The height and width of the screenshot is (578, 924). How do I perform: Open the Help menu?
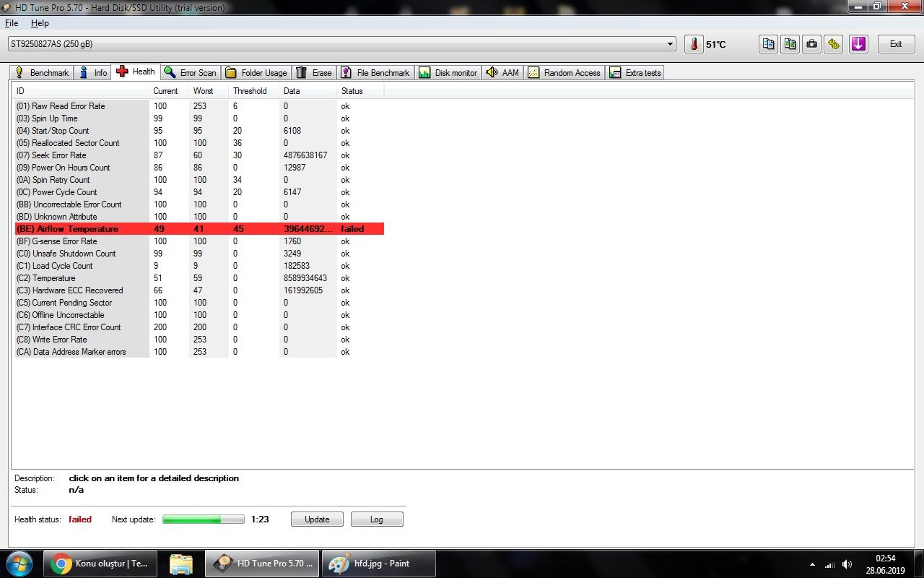click(x=40, y=23)
